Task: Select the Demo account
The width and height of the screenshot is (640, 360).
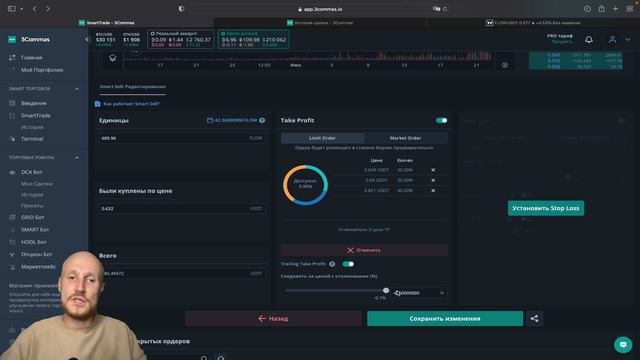Action: (x=253, y=39)
